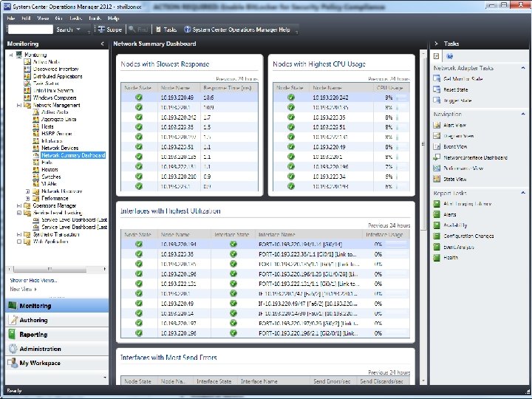The height and width of the screenshot is (399, 532).
Task: Open Event View navigation icon
Action: [x=437, y=147]
